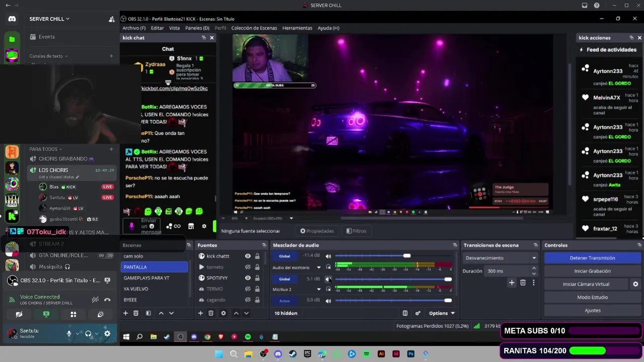Open the Vista menu

[x=174, y=28]
